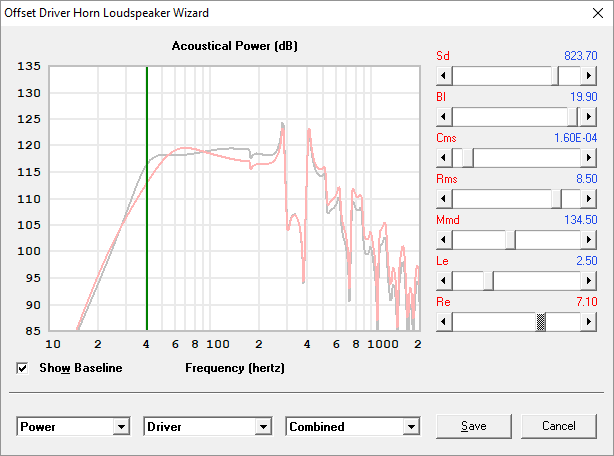The width and height of the screenshot is (614, 456).
Task: Increase Cms using the right arrow
Action: click(589, 158)
